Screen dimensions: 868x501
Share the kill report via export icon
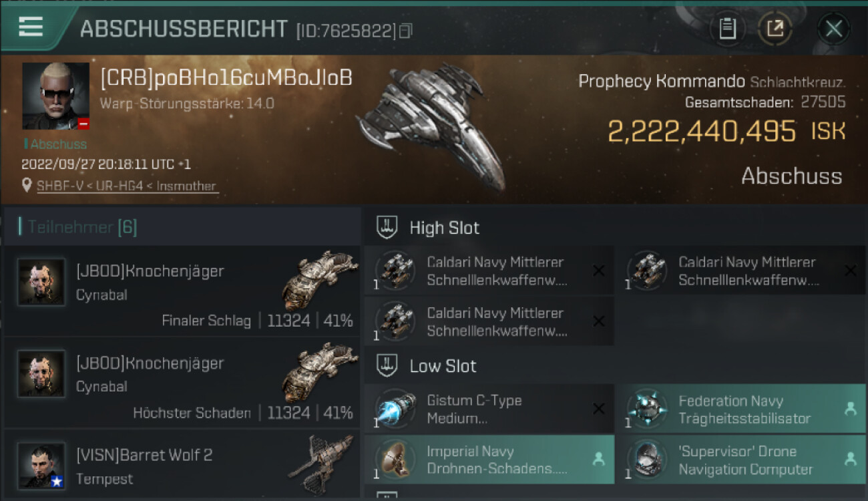(775, 29)
